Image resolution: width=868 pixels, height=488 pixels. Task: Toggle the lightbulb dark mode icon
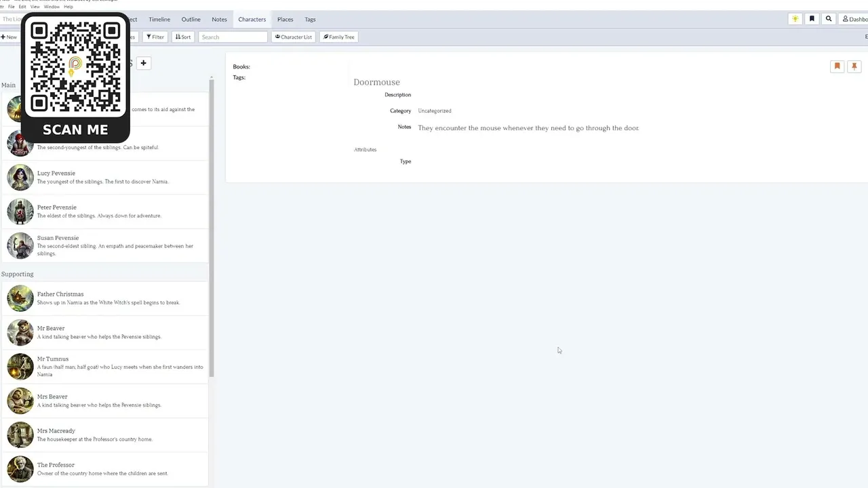tap(795, 19)
